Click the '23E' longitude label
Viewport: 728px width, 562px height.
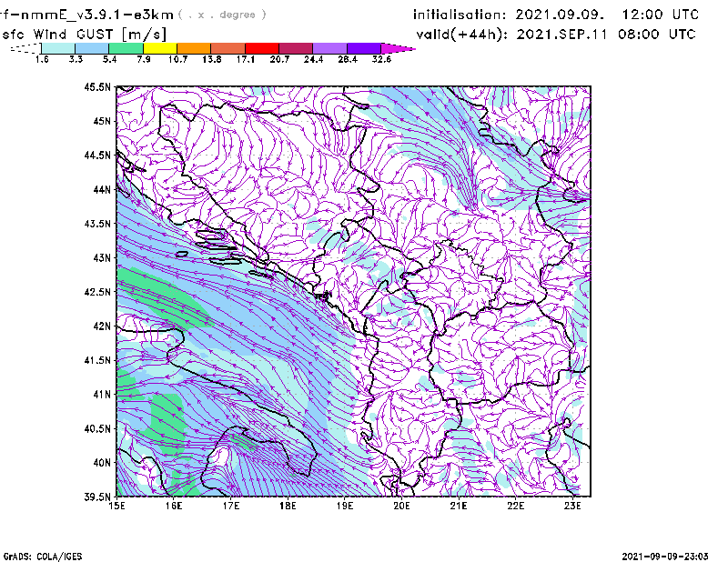click(572, 506)
